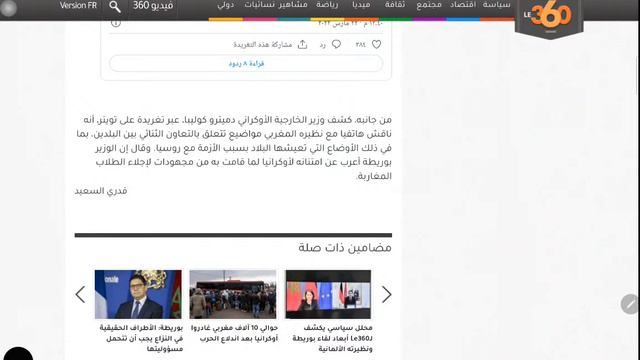Open tweet info circle icon

pyautogui.click(x=116, y=23)
